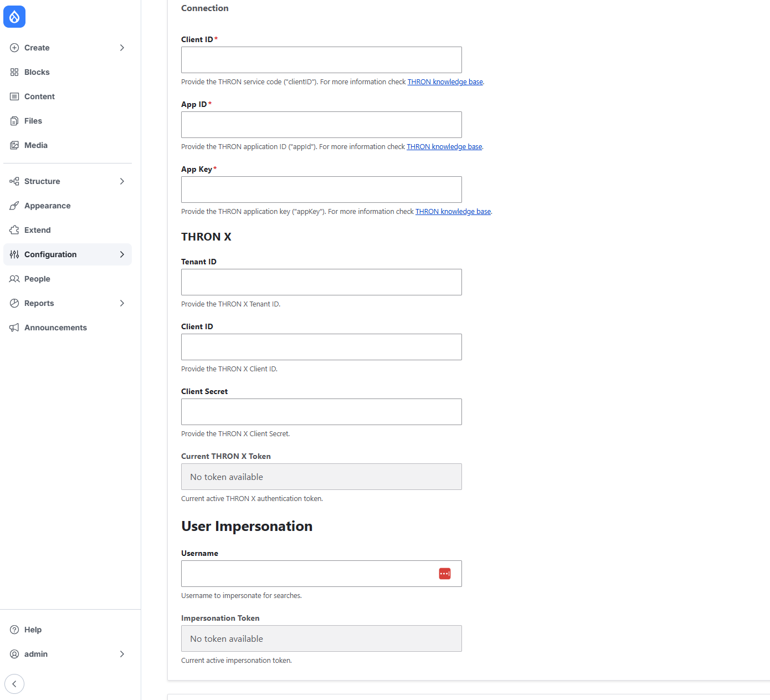The height and width of the screenshot is (700, 770).
Task: Focus the THRON X Client ID field
Action: click(321, 347)
